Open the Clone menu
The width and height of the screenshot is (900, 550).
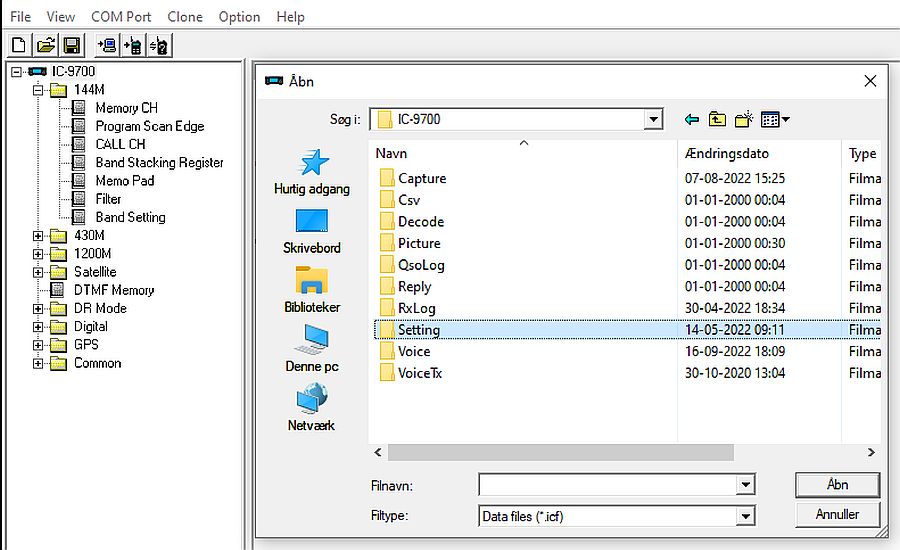click(x=185, y=17)
